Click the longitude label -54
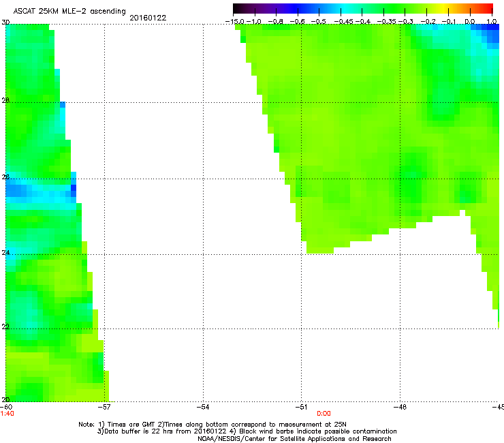 click(203, 407)
